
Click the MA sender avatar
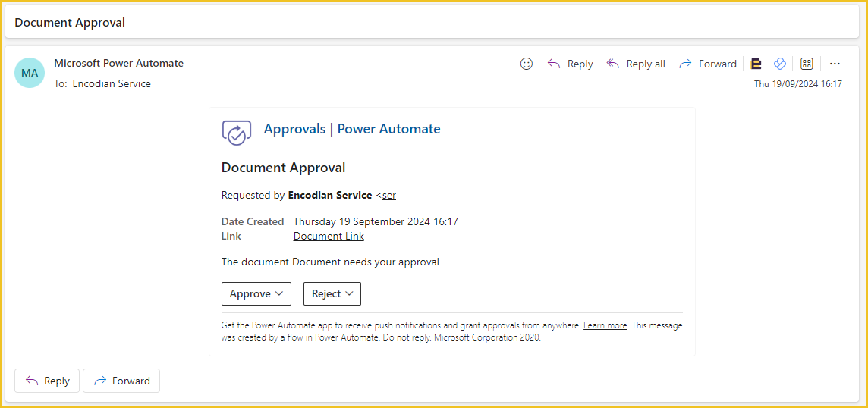point(30,73)
